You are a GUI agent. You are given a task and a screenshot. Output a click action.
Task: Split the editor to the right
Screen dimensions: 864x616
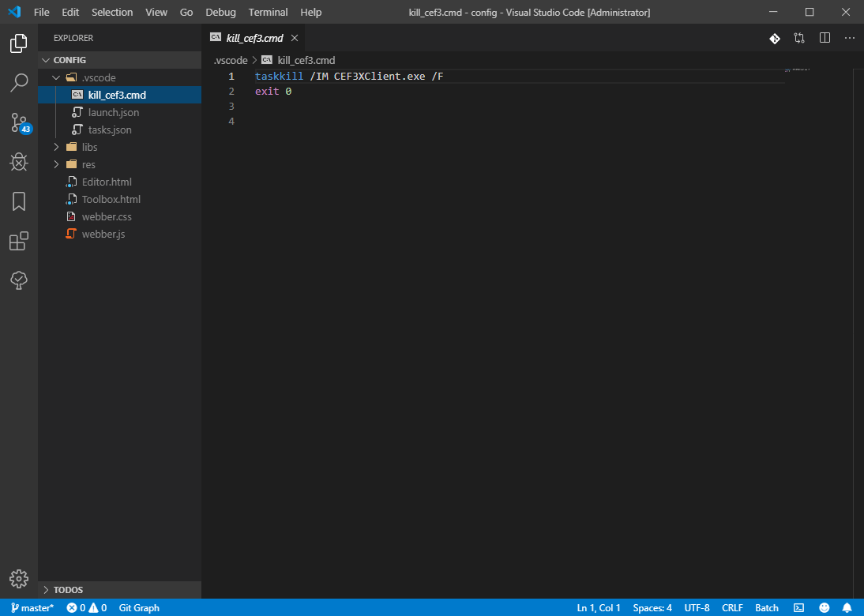point(825,38)
